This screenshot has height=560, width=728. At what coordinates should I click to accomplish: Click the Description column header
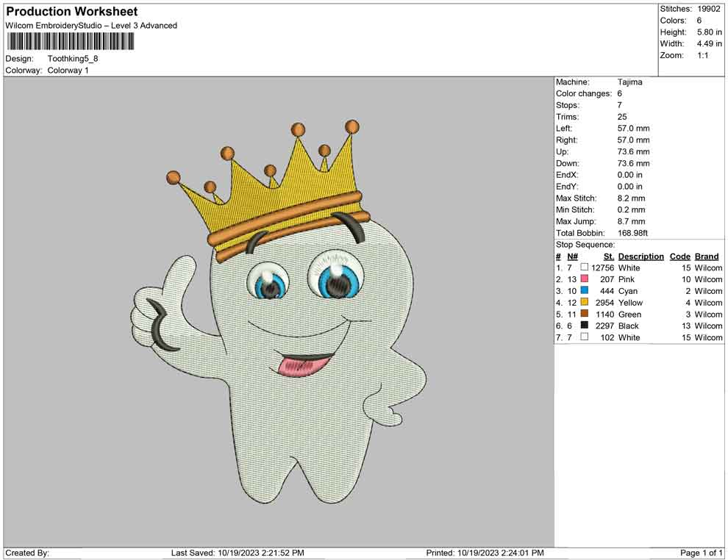coord(640,256)
